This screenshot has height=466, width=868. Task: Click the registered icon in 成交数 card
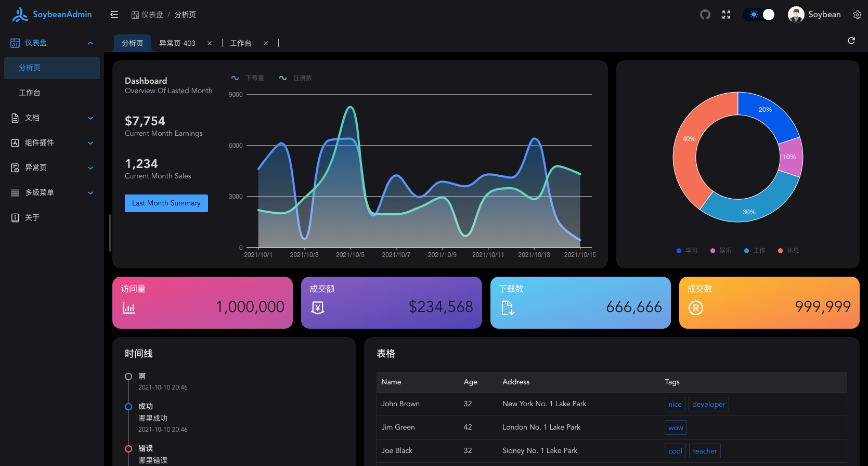tap(696, 308)
